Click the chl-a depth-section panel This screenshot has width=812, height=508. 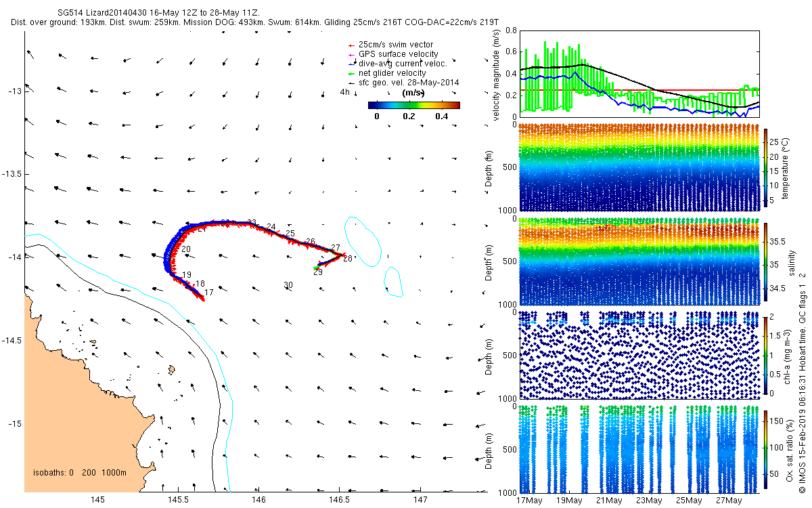coord(639,355)
